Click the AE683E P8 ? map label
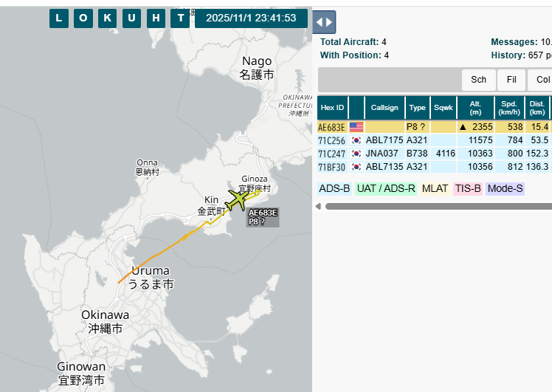552x392 pixels. [263, 217]
